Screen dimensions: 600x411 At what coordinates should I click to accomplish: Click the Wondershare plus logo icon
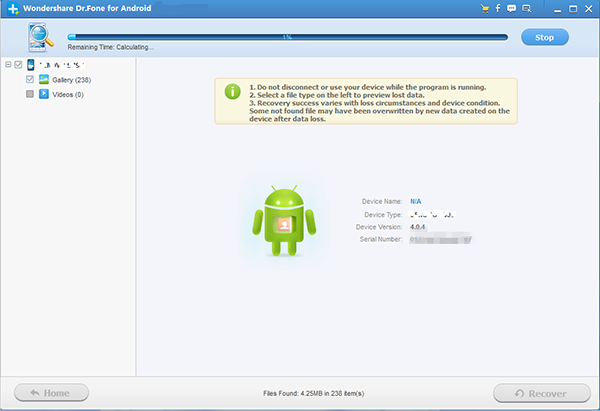click(13, 8)
